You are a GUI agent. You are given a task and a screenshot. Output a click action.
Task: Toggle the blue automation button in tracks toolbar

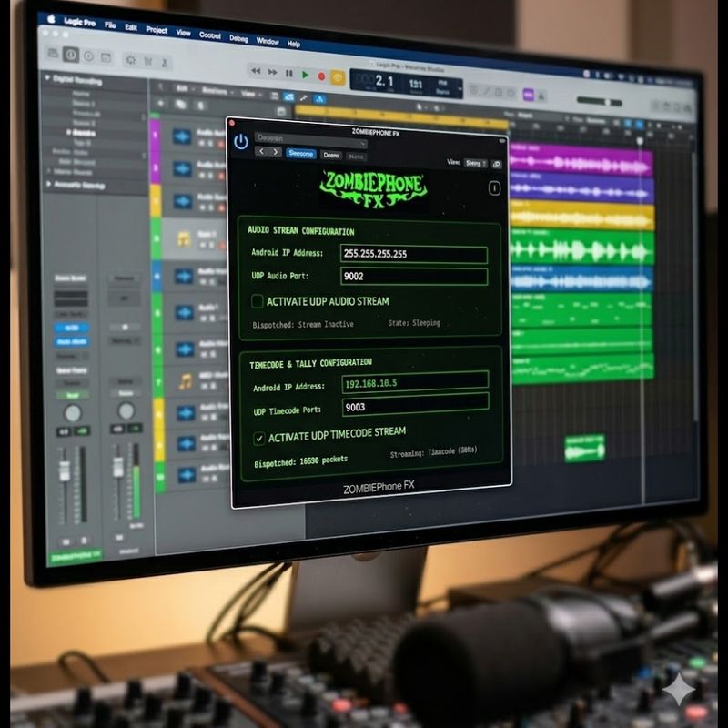[288, 97]
